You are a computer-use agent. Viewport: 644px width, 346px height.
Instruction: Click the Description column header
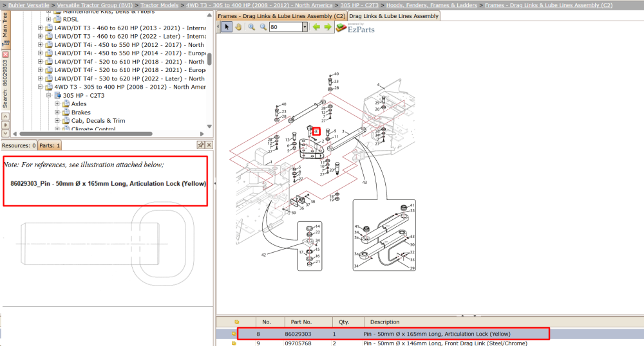[x=384, y=322]
